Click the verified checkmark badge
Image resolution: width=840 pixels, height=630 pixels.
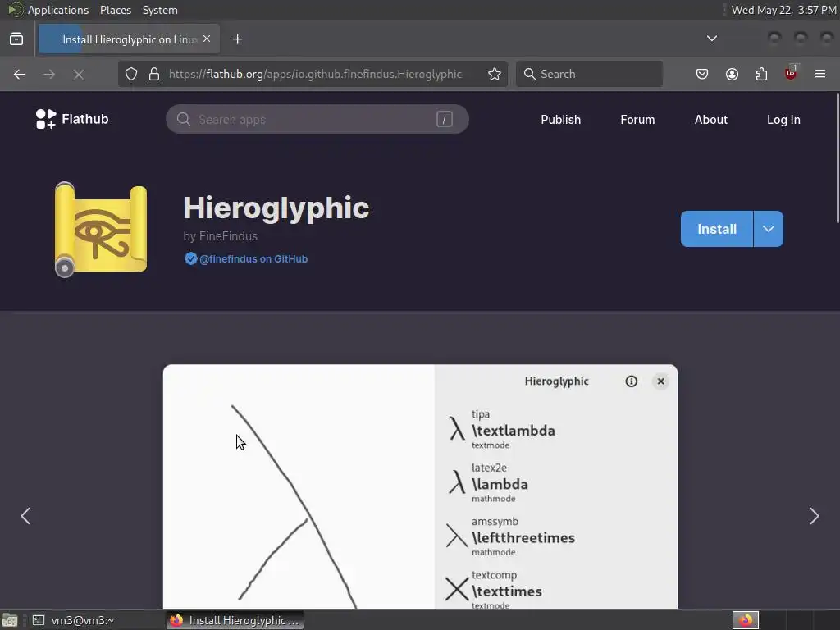coord(190,258)
